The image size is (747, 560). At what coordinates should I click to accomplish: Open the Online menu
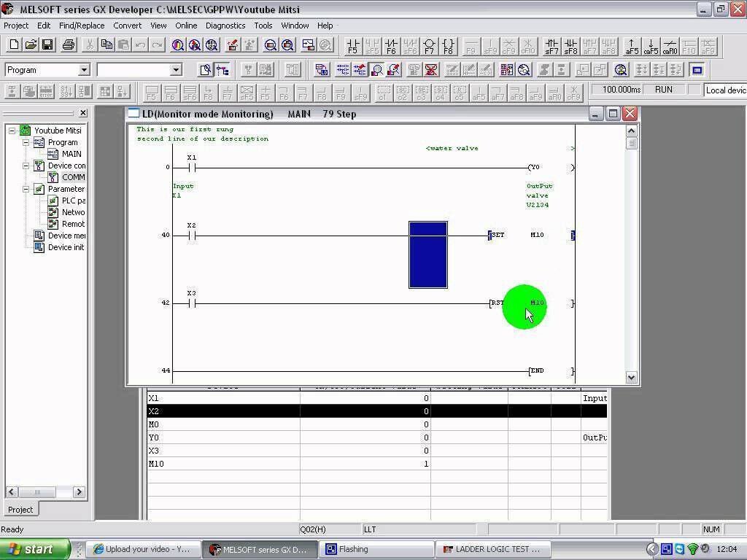point(186,25)
